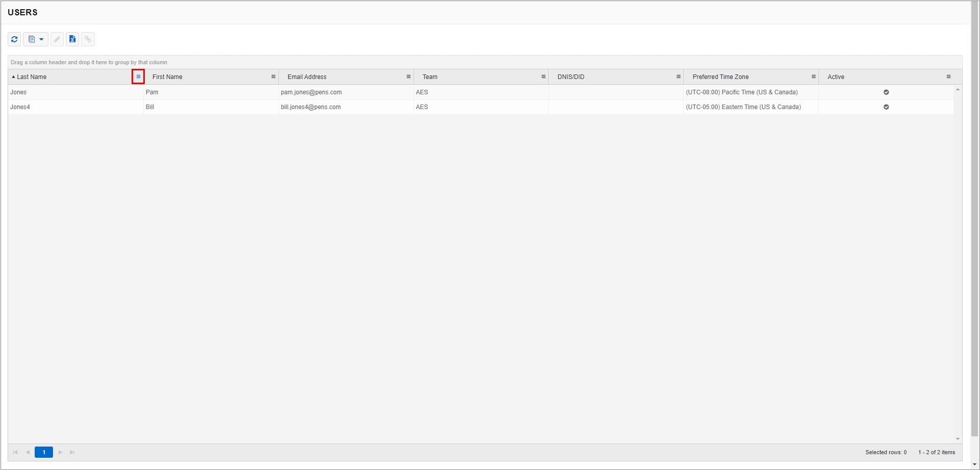The width and height of the screenshot is (980, 470).
Task: Select the export to Excel icon
Action: (x=72, y=39)
